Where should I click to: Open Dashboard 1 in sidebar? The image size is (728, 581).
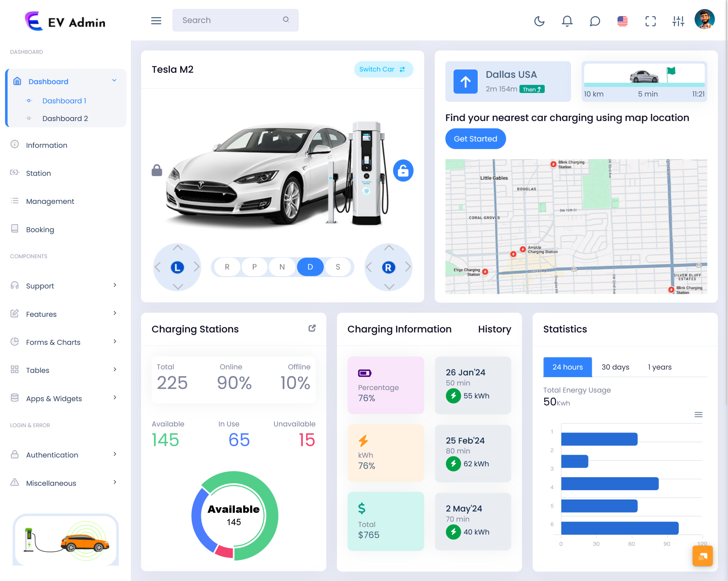point(64,101)
